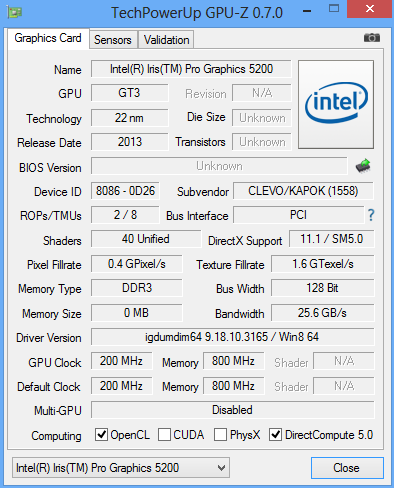Click the Die Size Unknown field
394x488 pixels.
click(262, 118)
